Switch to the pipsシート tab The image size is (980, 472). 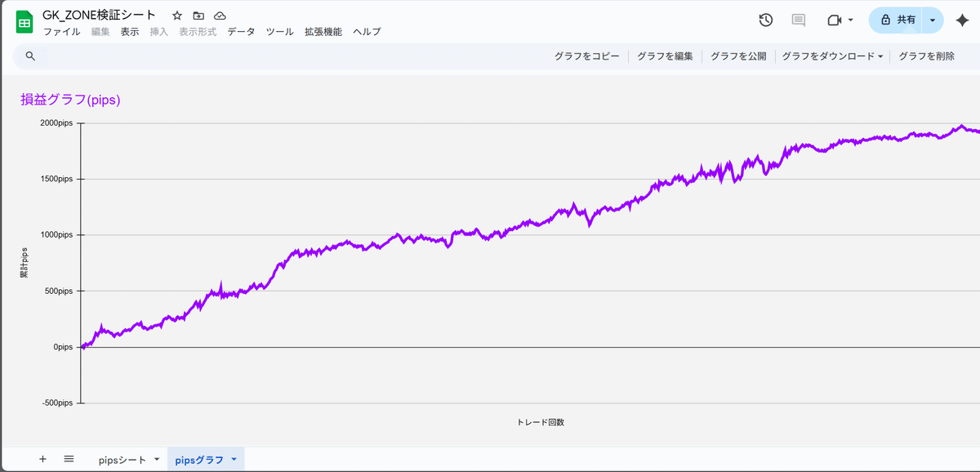coord(124,459)
